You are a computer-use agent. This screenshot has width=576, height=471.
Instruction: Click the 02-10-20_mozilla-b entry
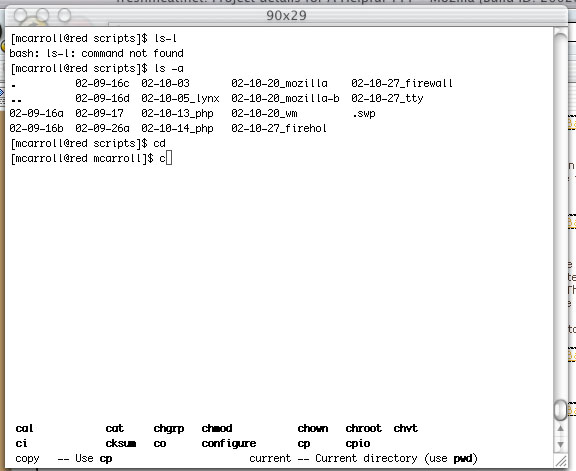pyautogui.click(x=285, y=98)
